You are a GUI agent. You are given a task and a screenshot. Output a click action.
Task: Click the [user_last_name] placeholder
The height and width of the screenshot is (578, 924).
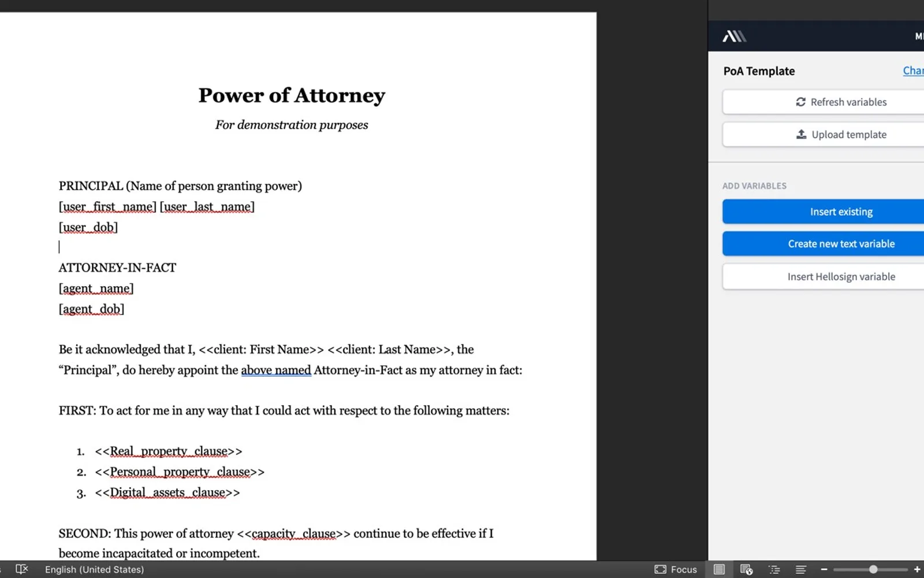pos(207,207)
